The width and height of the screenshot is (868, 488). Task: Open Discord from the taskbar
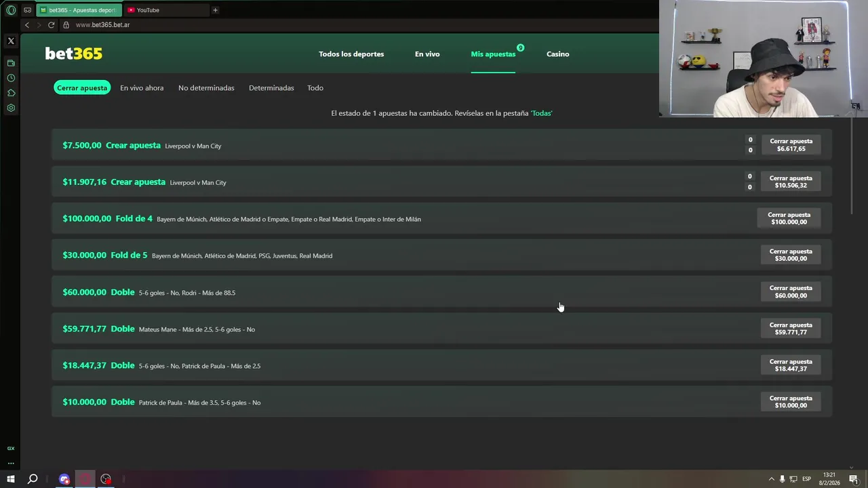pyautogui.click(x=64, y=479)
